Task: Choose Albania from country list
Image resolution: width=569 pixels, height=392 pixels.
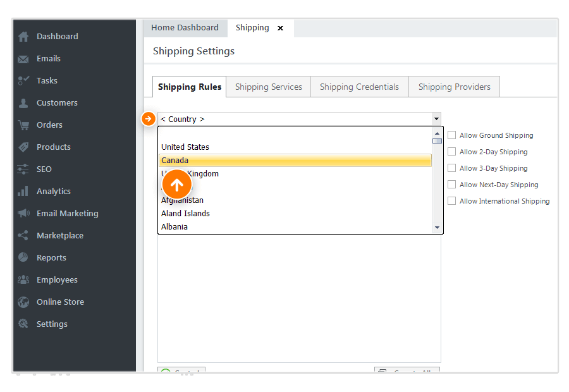Action: tap(295, 227)
